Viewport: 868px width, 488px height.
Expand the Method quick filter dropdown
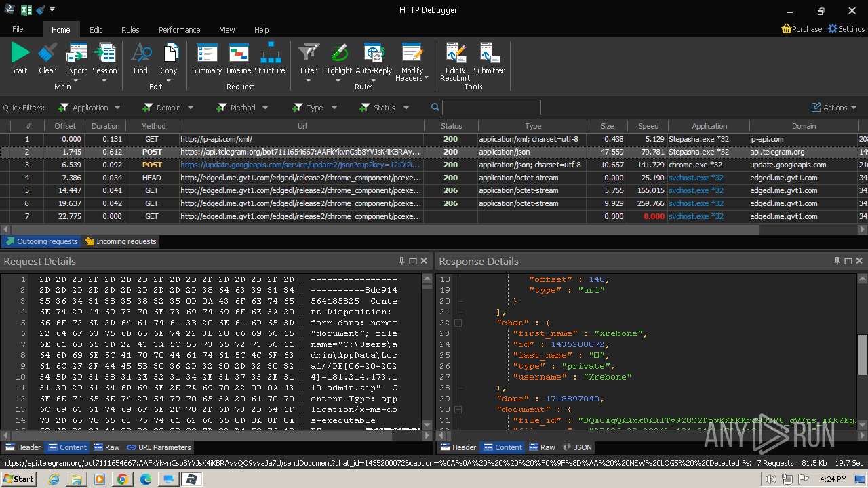265,108
